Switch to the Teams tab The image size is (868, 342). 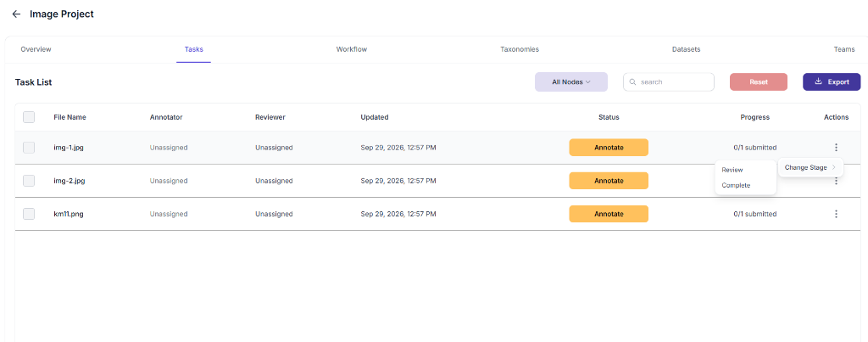(844, 49)
